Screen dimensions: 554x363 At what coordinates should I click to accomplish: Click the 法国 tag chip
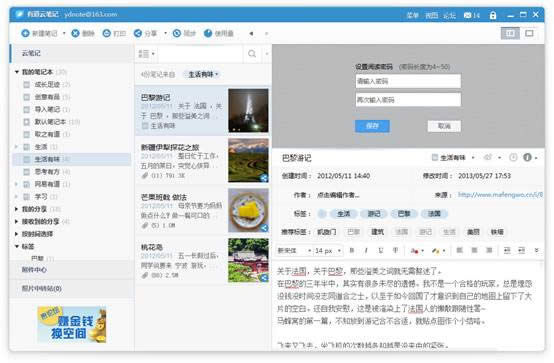(434, 213)
